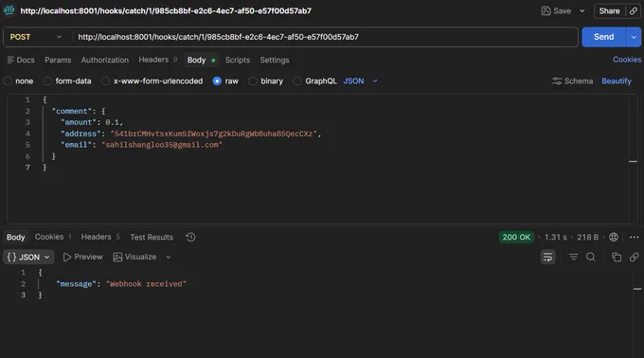Open the Cookies link
The height and width of the screenshot is (358, 644).
(x=627, y=60)
